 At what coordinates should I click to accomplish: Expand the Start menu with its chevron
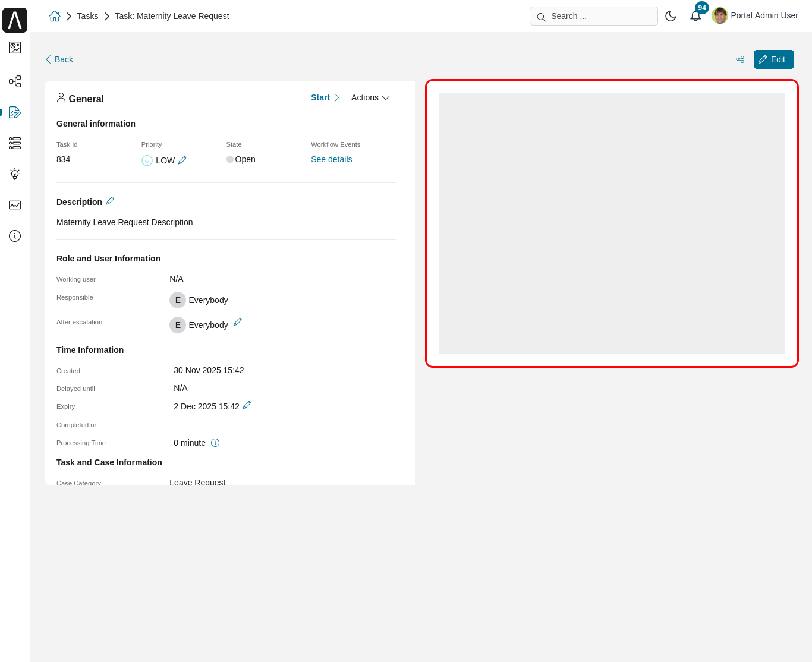[x=336, y=97]
